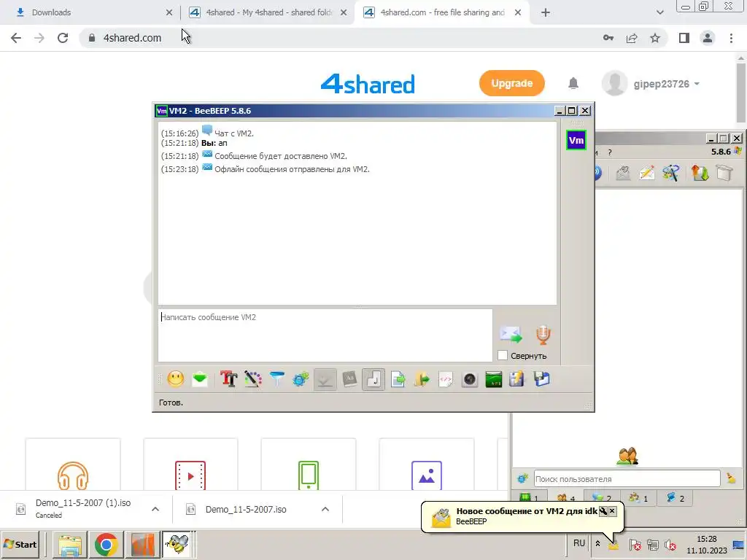Image resolution: width=747 pixels, height=560 pixels.
Task: Click the gray dictionary book icon
Action: pyautogui.click(x=349, y=379)
